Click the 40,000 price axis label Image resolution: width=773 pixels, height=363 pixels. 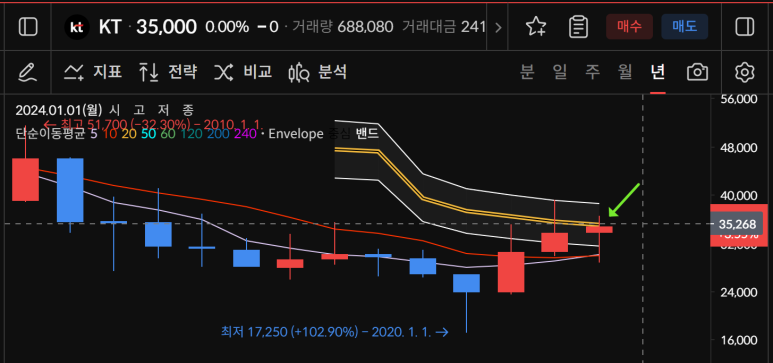point(738,196)
